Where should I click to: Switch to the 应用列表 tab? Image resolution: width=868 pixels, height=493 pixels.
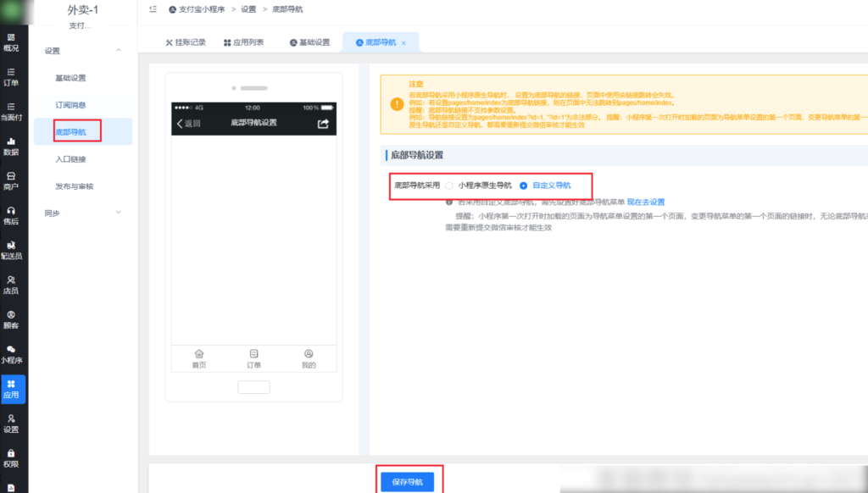click(246, 42)
